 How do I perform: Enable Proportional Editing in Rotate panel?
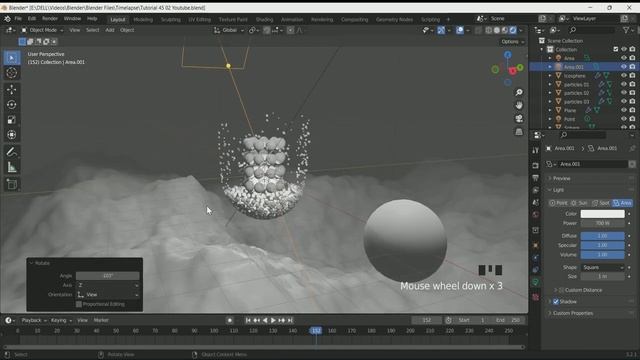[79, 304]
